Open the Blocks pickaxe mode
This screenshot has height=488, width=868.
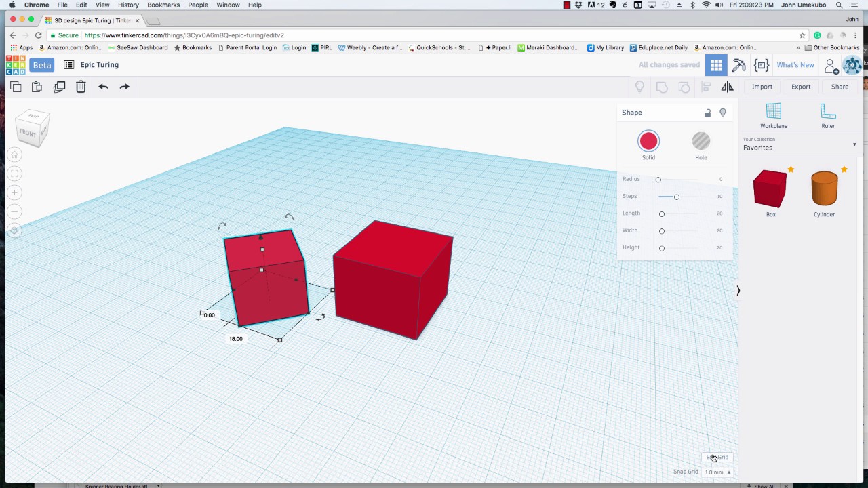click(739, 65)
